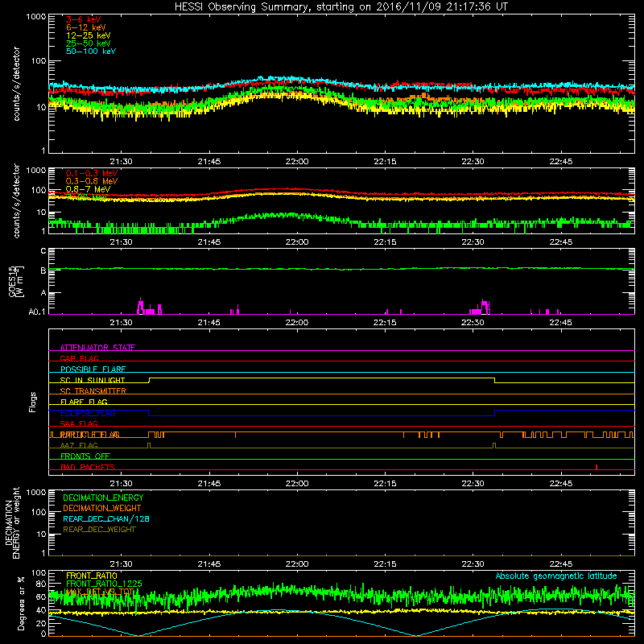Click the Flags vertical axis title
This screenshot has width=644, height=644.
coord(32,402)
